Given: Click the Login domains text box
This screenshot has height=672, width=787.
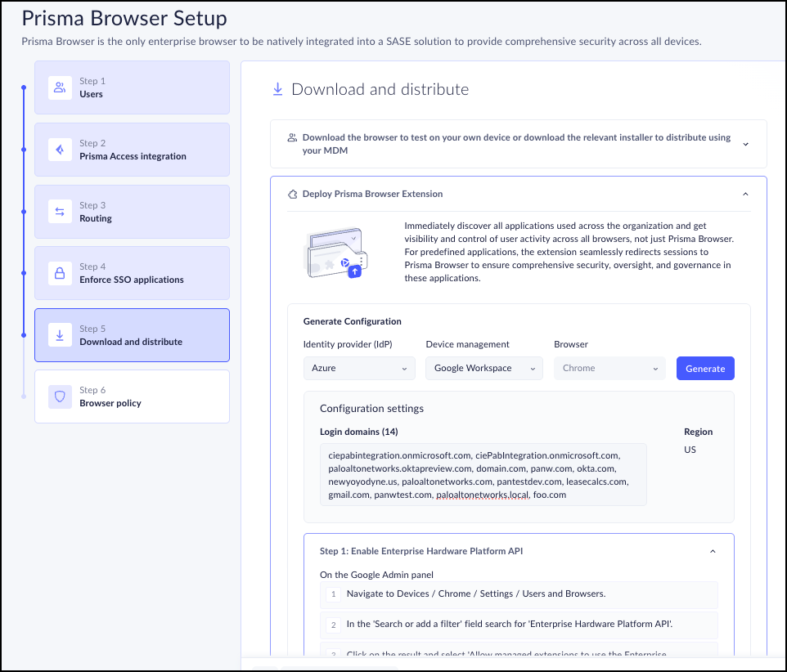Looking at the screenshot, I should [x=483, y=475].
